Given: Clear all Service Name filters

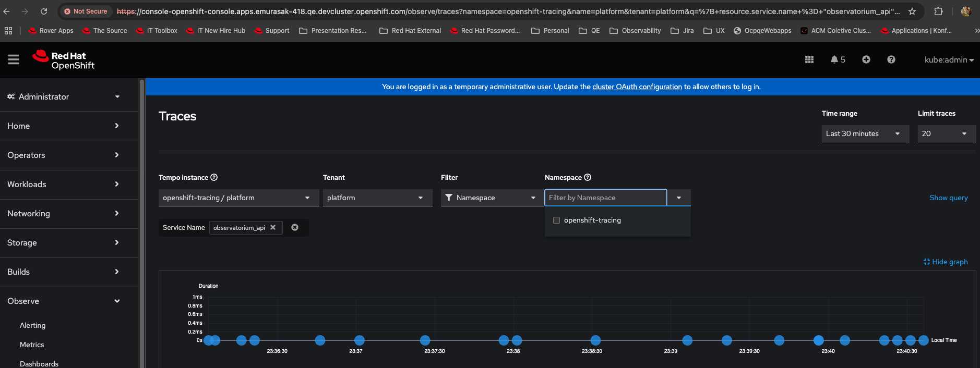Looking at the screenshot, I should coord(295,228).
